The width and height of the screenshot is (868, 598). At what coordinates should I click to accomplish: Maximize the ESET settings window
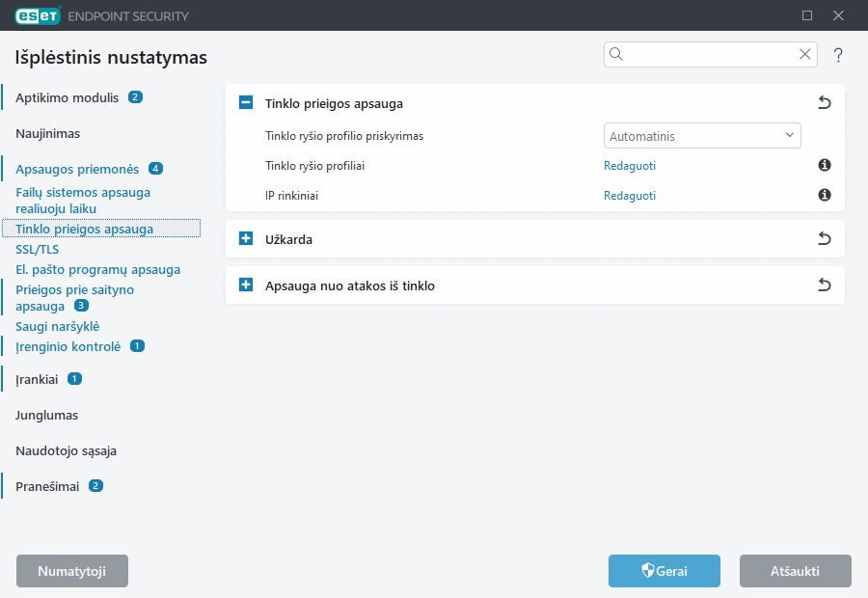pos(807,15)
